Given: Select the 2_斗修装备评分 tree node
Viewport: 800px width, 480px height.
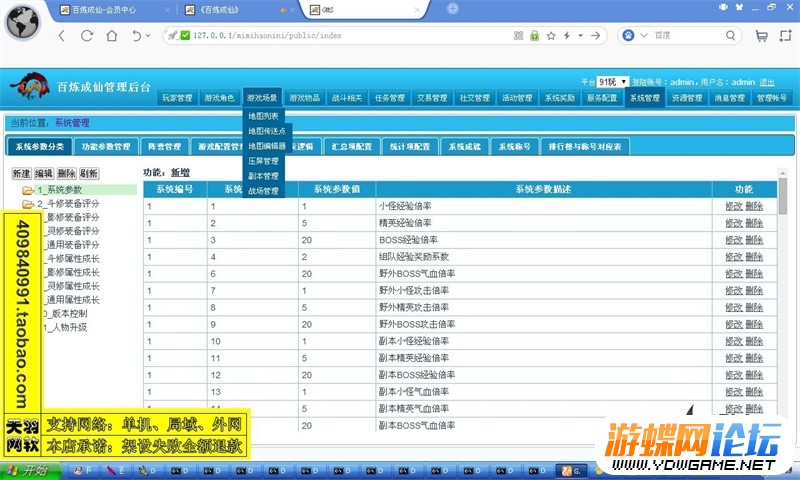Looking at the screenshot, I should [68, 204].
